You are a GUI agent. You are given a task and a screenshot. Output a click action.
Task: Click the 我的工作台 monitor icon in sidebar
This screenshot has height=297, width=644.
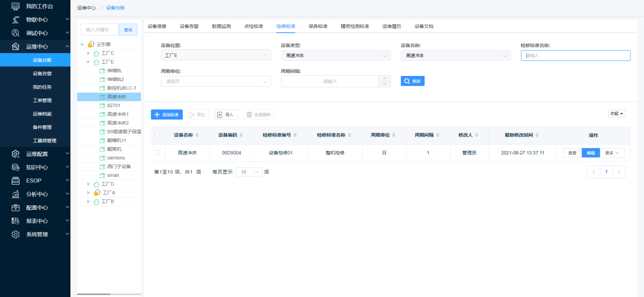click(15, 6)
